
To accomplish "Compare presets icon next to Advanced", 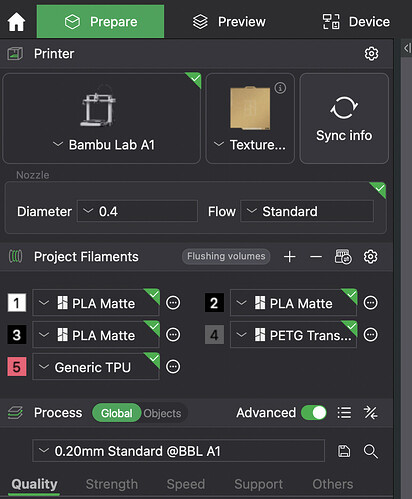I will (x=370, y=413).
